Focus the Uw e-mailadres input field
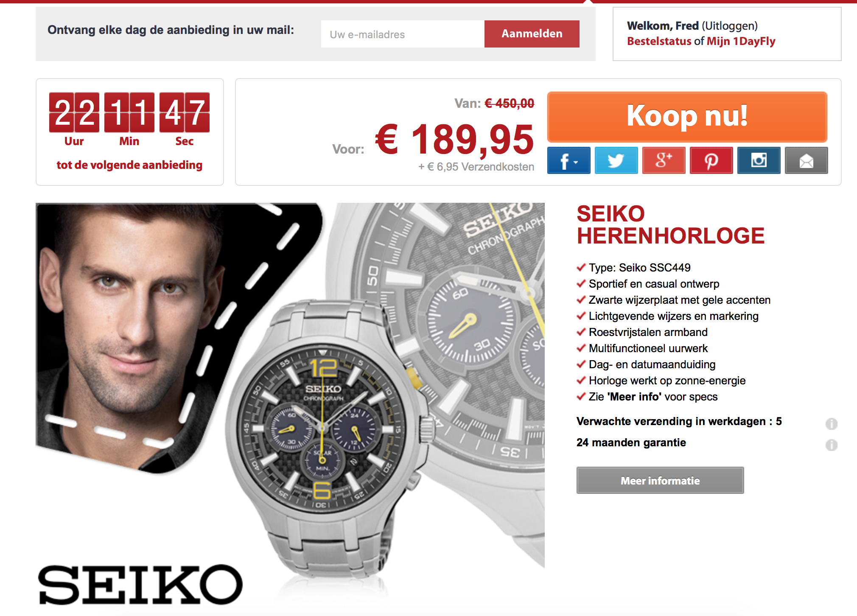 (x=403, y=34)
